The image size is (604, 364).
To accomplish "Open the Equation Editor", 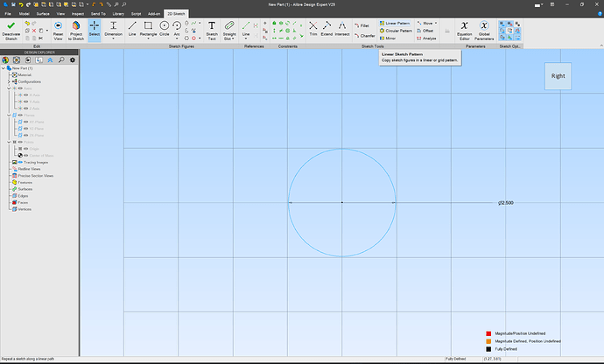I will (464, 31).
